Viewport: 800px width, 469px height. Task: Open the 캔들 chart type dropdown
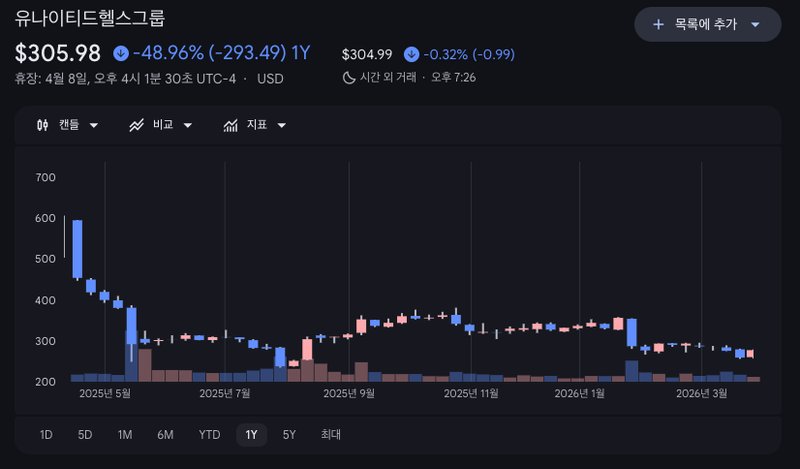pyautogui.click(x=94, y=125)
